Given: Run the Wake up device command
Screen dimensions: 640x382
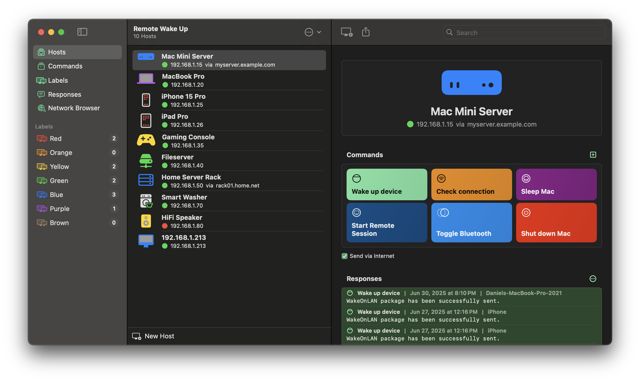Looking at the screenshot, I should [387, 184].
